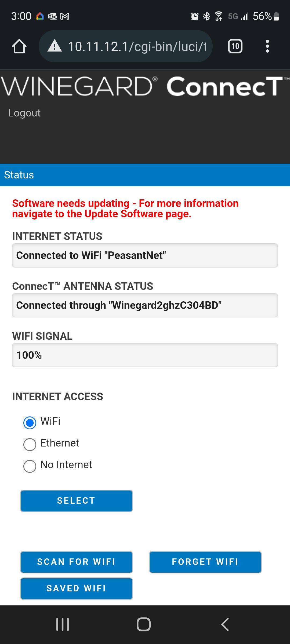This screenshot has width=290, height=644.
Task: Tap the SCAN FOR WIFI button
Action: click(x=77, y=562)
